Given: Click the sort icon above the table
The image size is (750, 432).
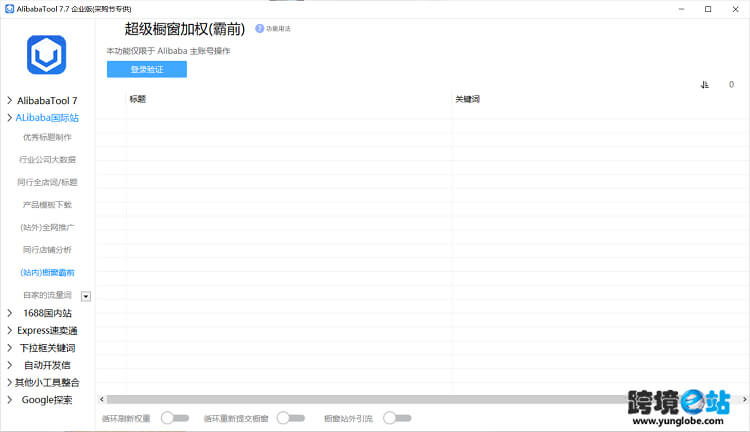Looking at the screenshot, I should 704,85.
